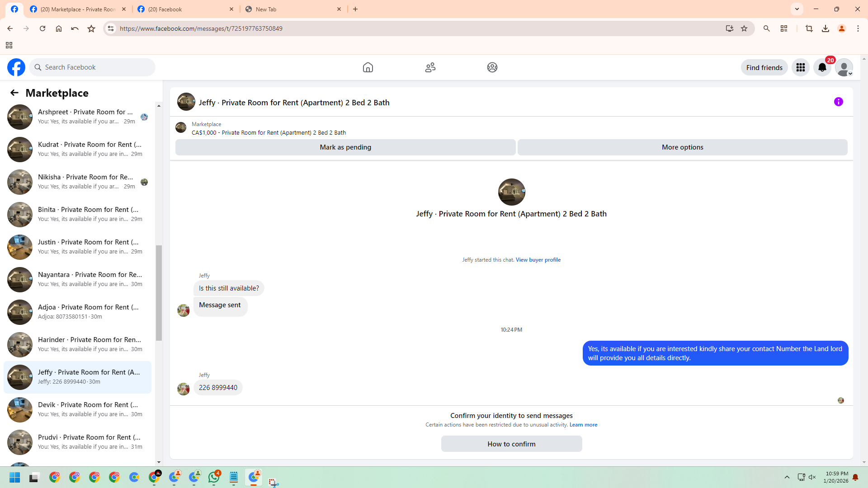This screenshot has width=868, height=488.
Task: Open WhatsApp from the taskbar
Action: coord(214,477)
